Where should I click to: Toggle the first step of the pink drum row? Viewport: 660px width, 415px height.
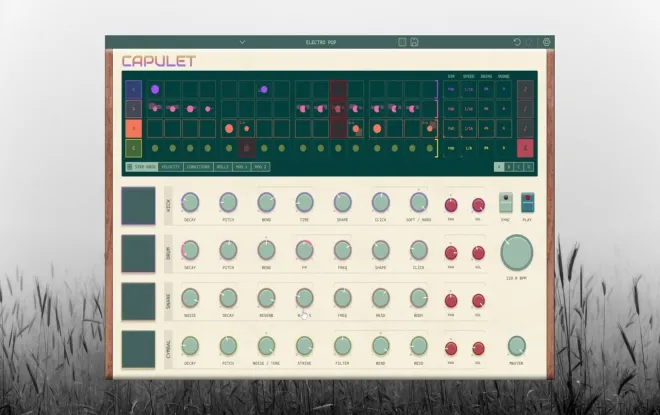pyautogui.click(x=155, y=109)
